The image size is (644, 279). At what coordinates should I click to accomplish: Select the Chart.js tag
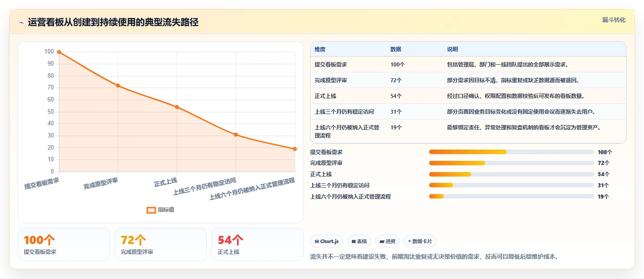click(x=327, y=241)
